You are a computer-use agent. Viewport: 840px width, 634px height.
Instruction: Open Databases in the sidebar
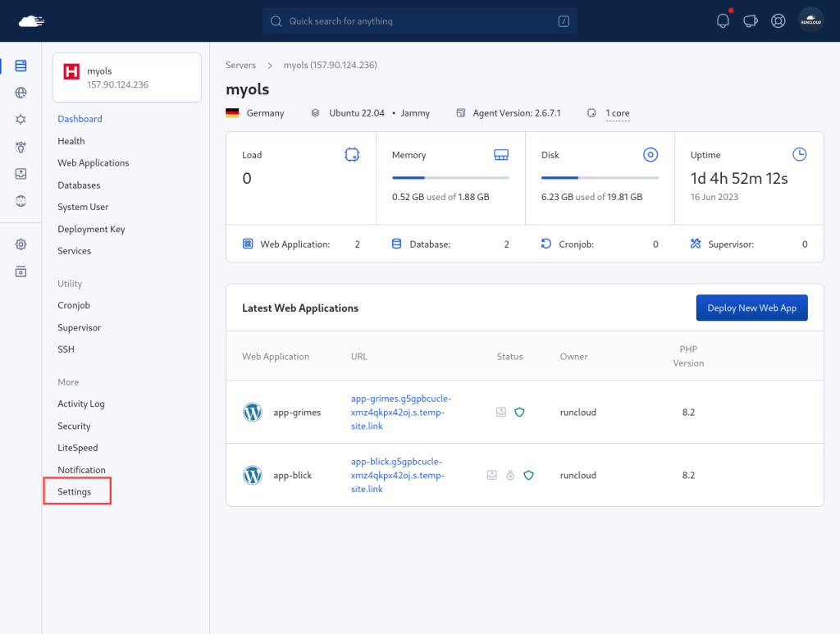[79, 185]
